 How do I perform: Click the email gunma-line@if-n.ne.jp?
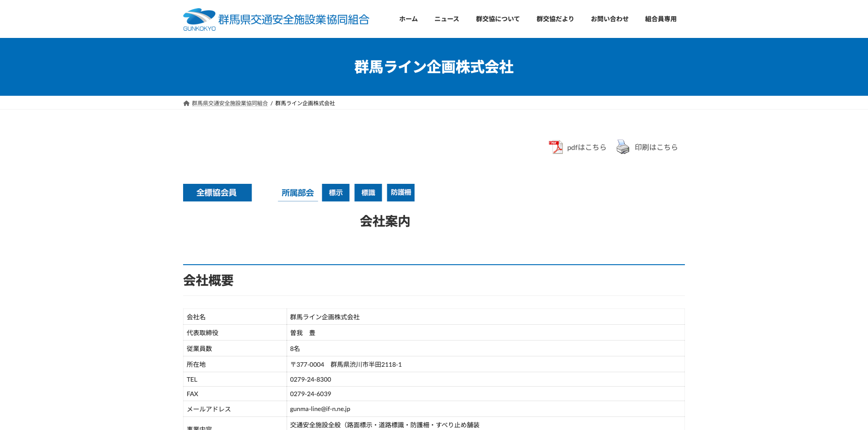pos(320,409)
